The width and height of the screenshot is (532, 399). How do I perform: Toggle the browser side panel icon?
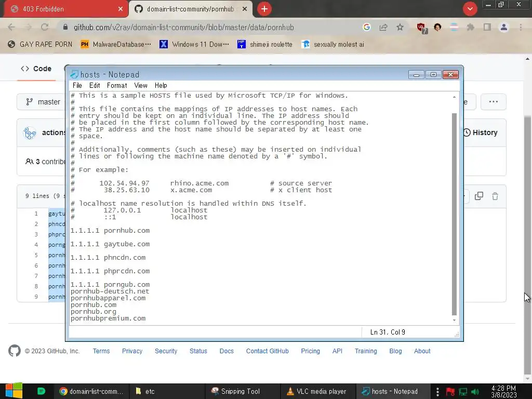click(x=487, y=27)
